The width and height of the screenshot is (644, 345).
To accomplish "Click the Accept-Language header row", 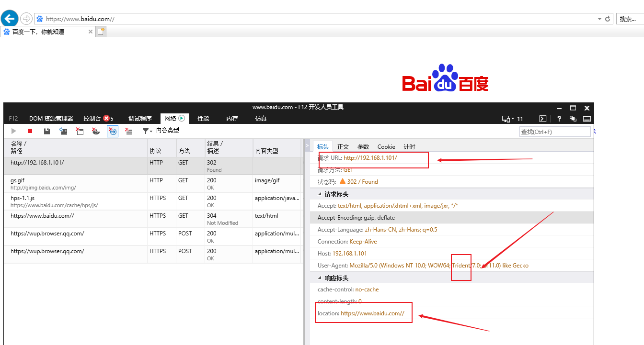I will 452,230.
